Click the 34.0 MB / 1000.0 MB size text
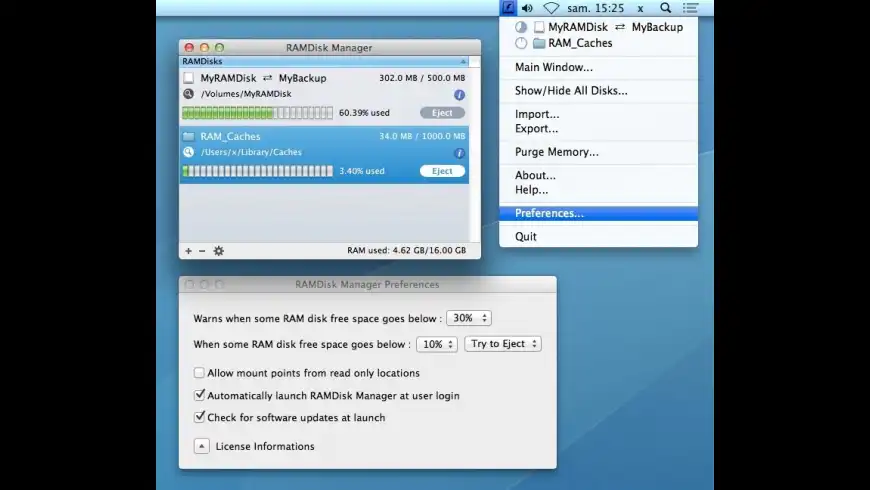This screenshot has height=490, width=870. coord(422,136)
